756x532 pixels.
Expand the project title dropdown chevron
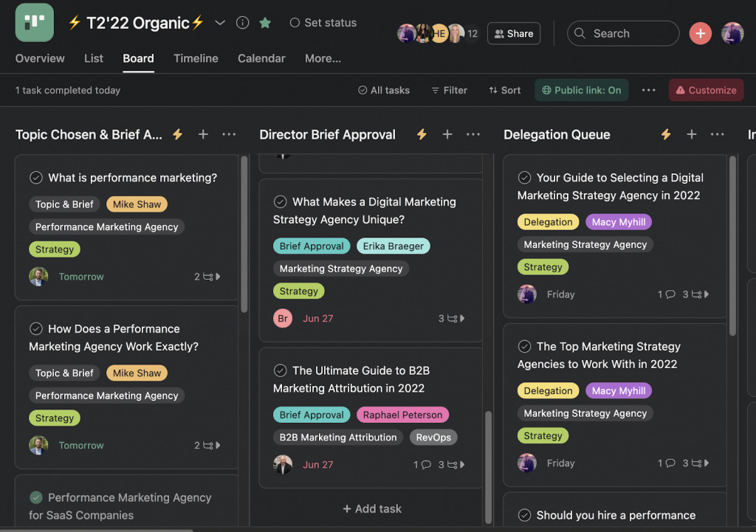(x=220, y=23)
